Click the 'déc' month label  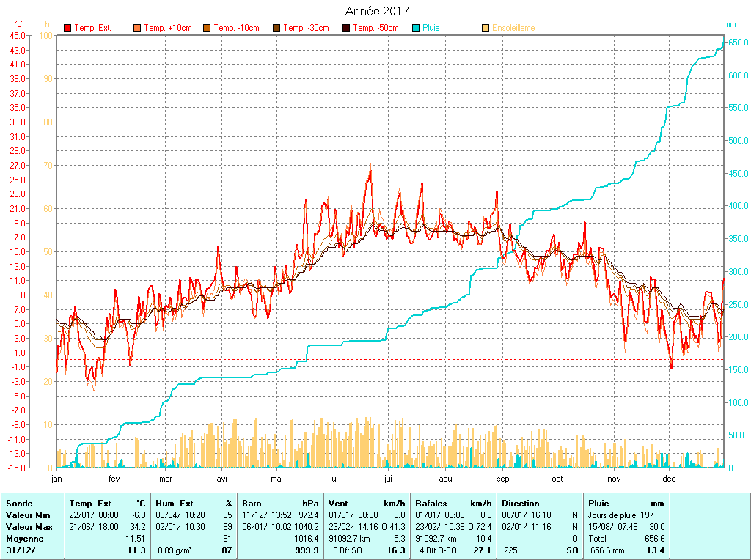pos(669,479)
